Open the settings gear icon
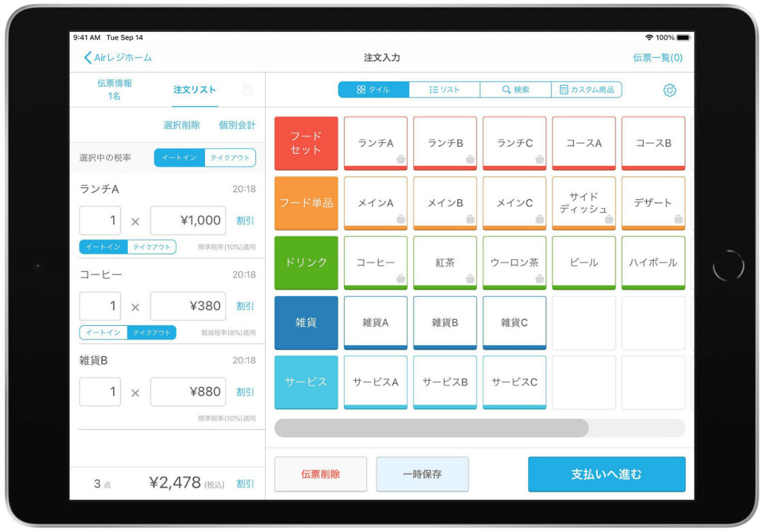 coord(669,89)
